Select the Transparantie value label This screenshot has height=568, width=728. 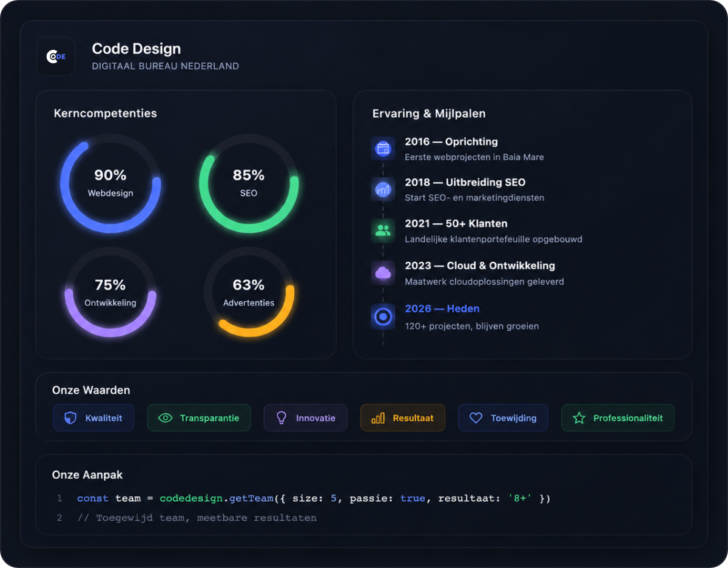coord(209,418)
